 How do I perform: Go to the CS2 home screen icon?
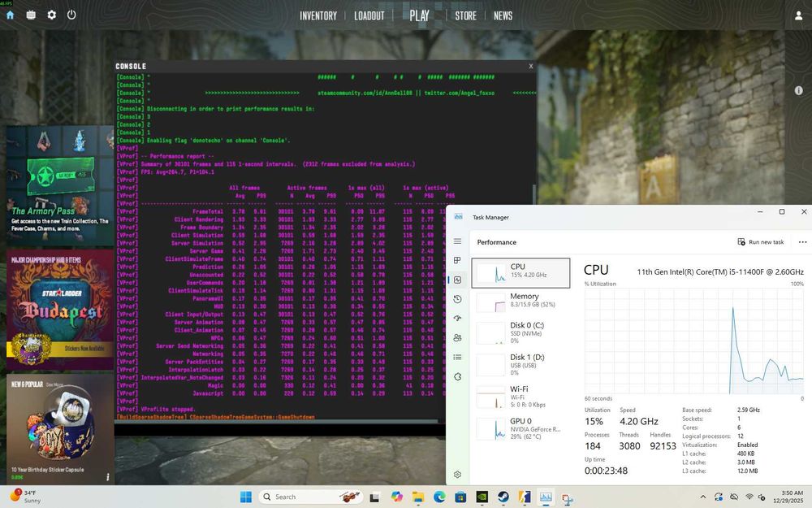(10, 15)
